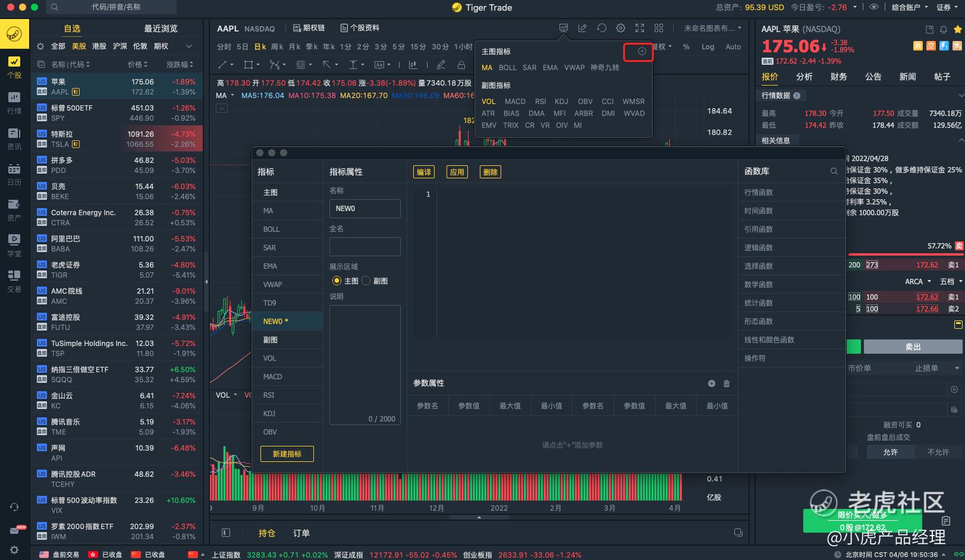Image resolution: width=965 pixels, height=560 pixels.
Task: Open the chart settings gear icon
Action: tap(620, 27)
